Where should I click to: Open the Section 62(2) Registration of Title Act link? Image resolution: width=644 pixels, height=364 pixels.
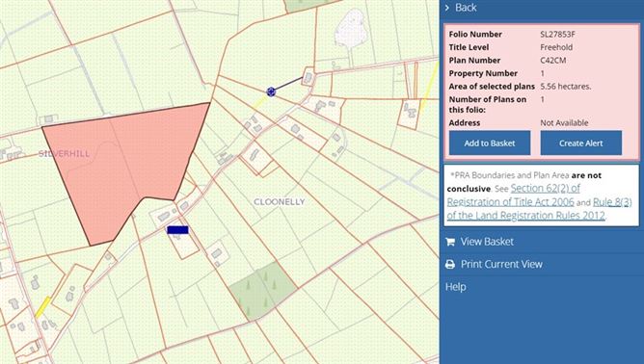pyautogui.click(x=514, y=195)
